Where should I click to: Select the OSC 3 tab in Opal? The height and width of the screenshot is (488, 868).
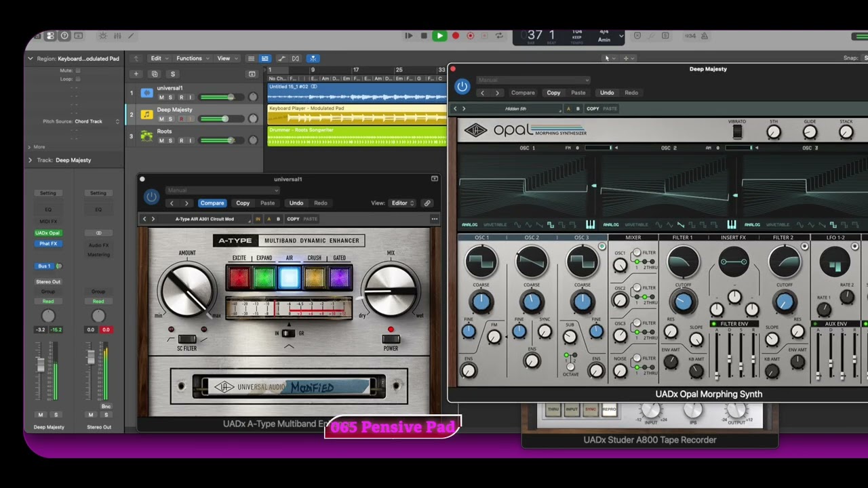pos(581,237)
